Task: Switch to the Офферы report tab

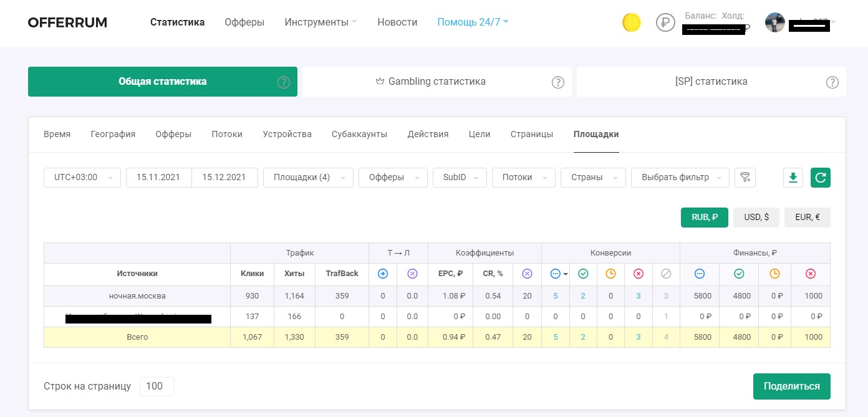Action: coord(173,134)
